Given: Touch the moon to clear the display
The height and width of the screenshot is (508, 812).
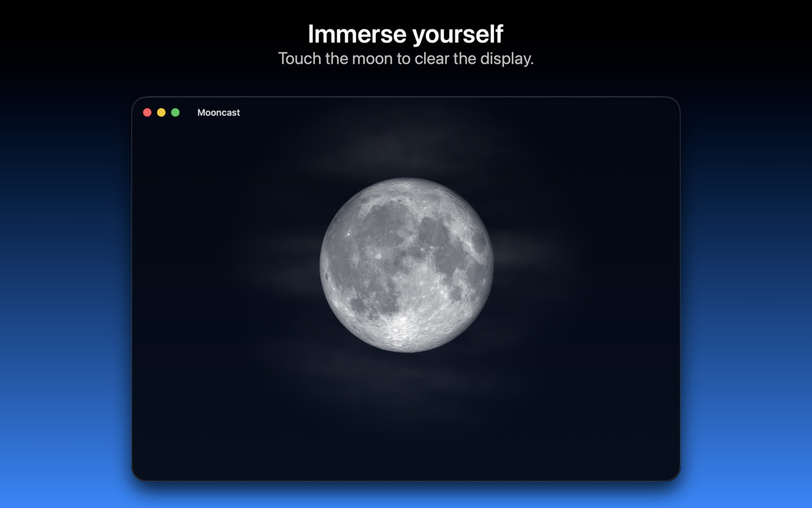Looking at the screenshot, I should point(406,265).
